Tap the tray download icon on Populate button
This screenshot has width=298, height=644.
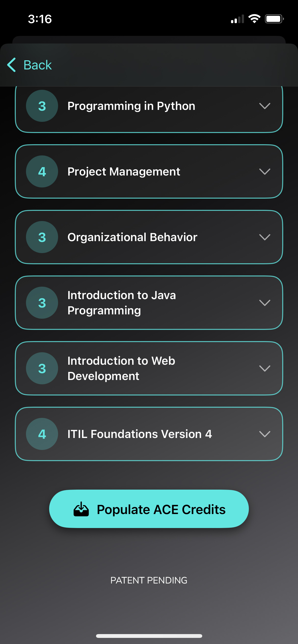point(81,509)
